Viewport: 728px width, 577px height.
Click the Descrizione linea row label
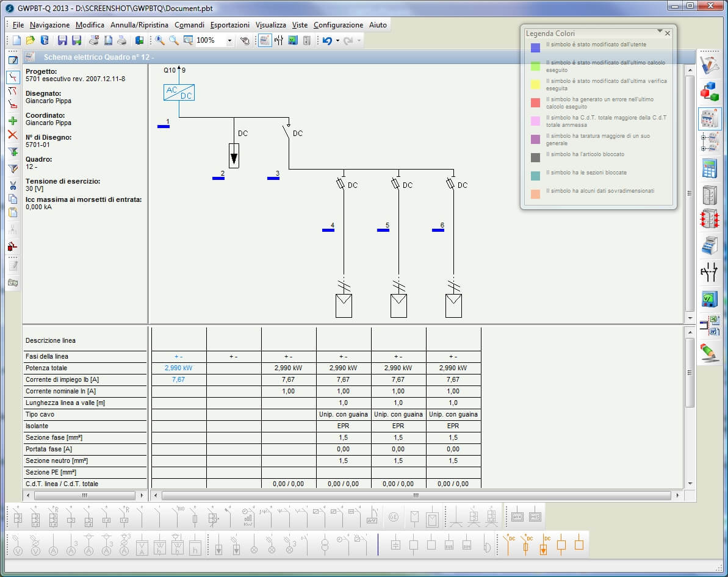pyautogui.click(x=50, y=340)
